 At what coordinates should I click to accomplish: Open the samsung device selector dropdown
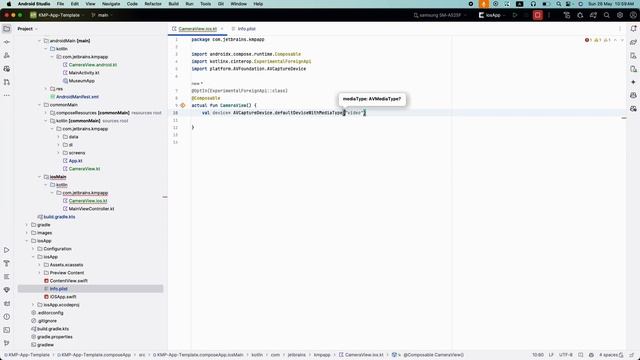[440, 15]
